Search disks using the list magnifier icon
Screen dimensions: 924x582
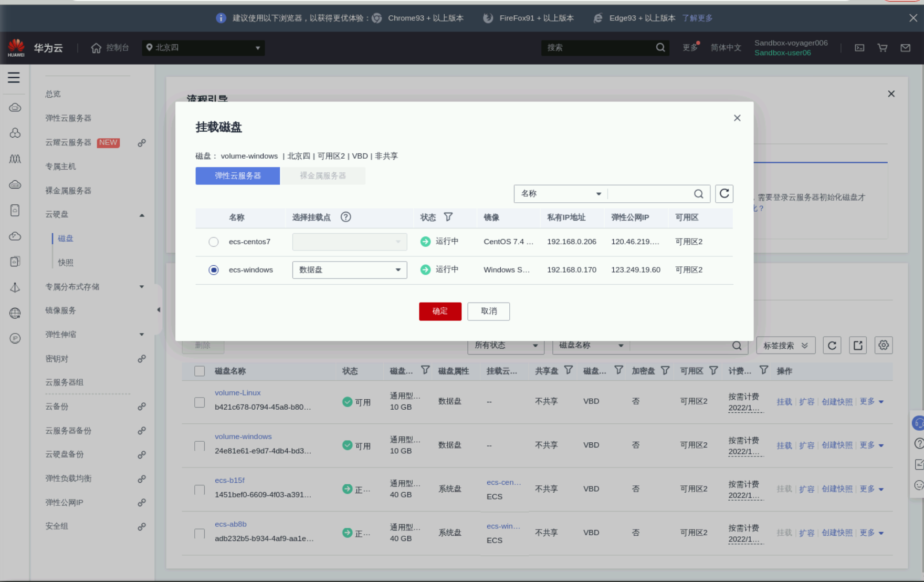pyautogui.click(x=737, y=346)
